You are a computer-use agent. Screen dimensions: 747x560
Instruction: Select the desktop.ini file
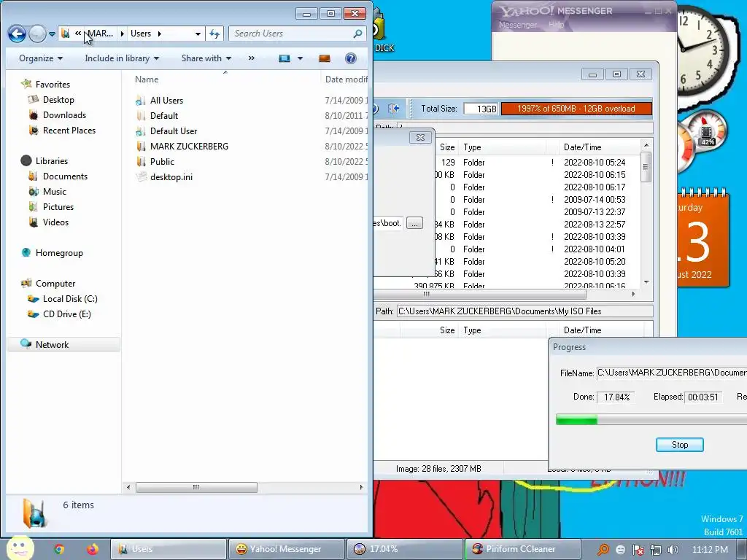(x=171, y=176)
